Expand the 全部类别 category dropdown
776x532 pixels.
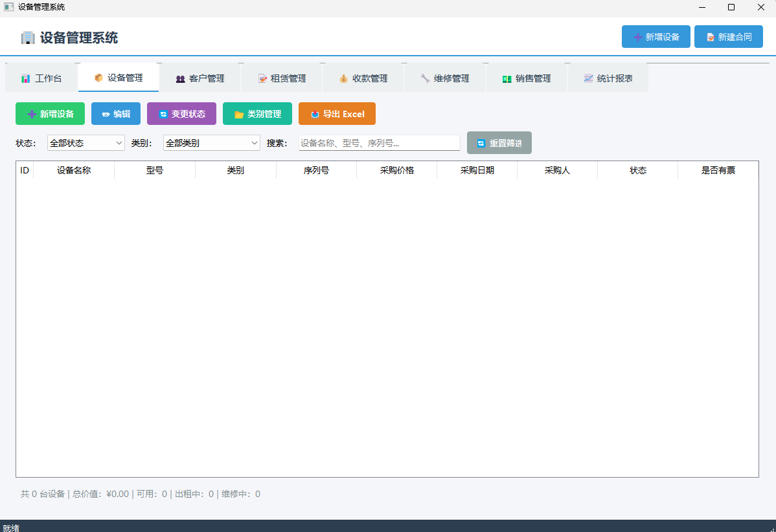pos(211,143)
